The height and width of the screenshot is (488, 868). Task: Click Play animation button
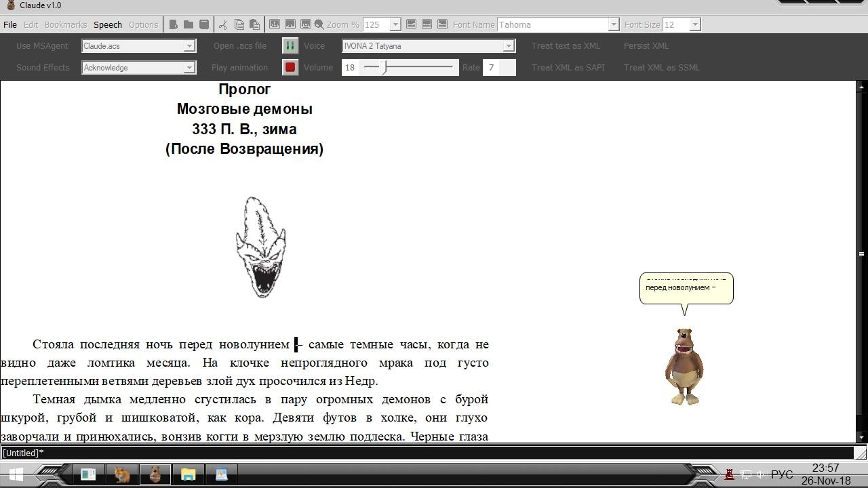[x=239, y=67]
